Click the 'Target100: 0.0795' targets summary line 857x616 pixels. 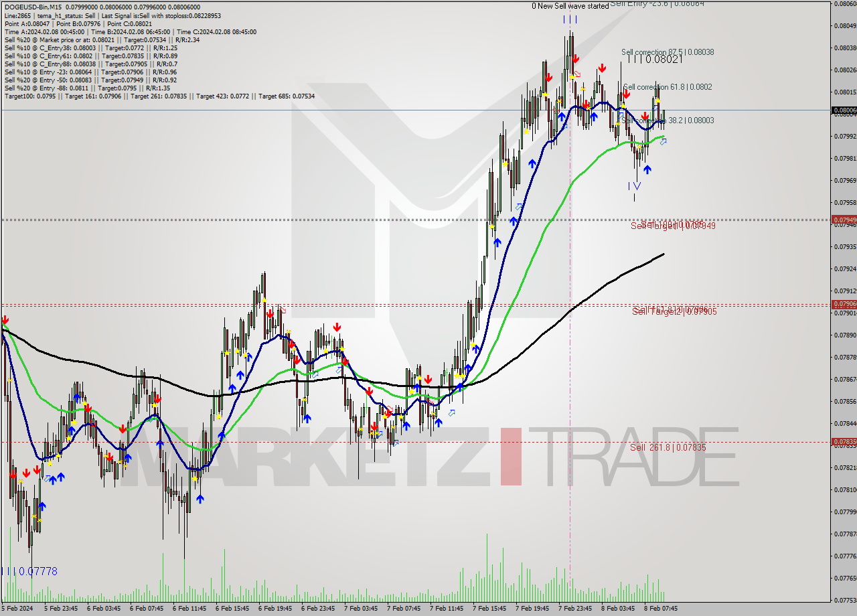pos(159,96)
